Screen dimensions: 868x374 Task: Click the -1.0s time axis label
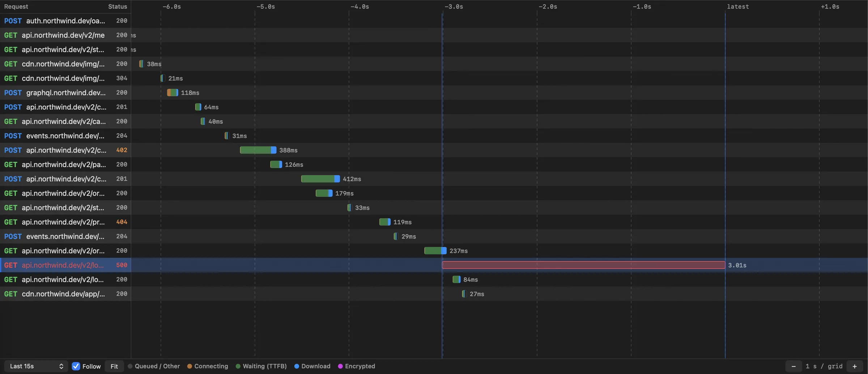click(642, 7)
